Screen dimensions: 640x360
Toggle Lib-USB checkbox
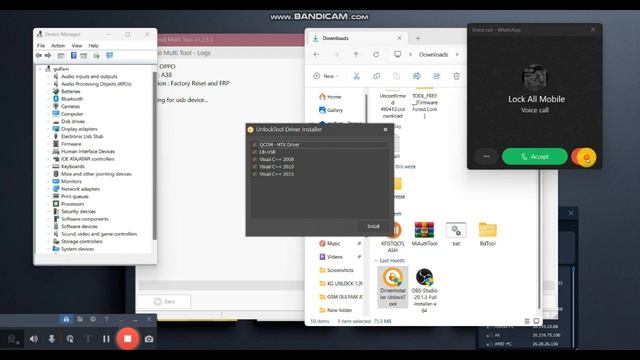(x=255, y=152)
